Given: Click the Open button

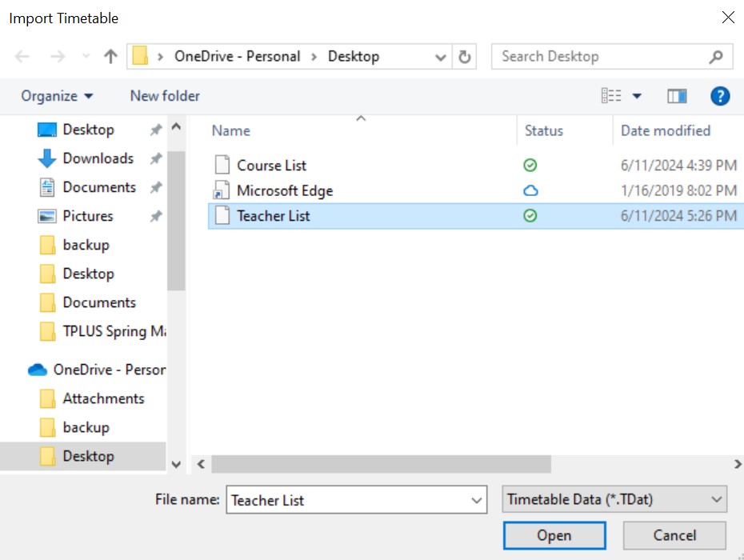Looking at the screenshot, I should [x=554, y=535].
